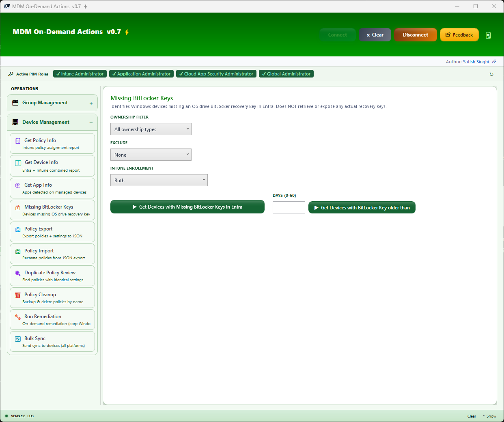Click the Bulk Sync icon
The width and height of the screenshot is (504, 422).
[18, 339]
